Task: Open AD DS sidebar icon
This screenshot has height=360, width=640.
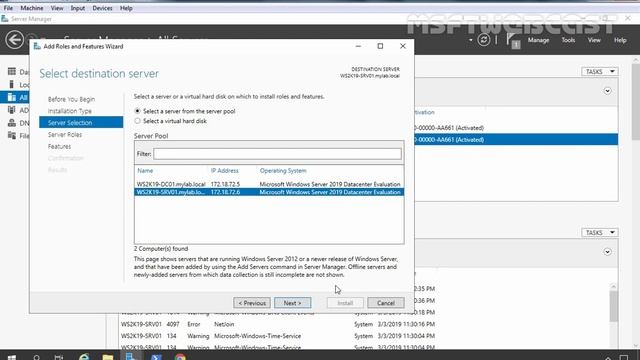Action: pos(12,110)
